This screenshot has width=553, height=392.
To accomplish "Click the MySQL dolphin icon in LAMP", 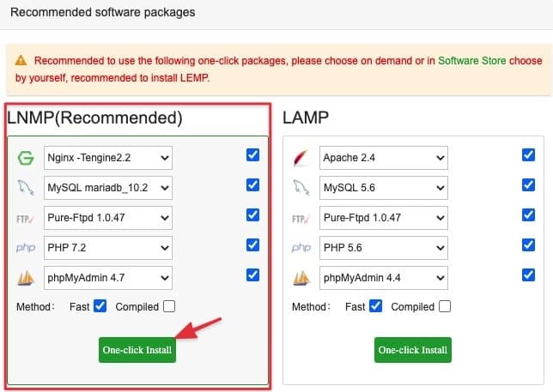I will tap(301, 187).
